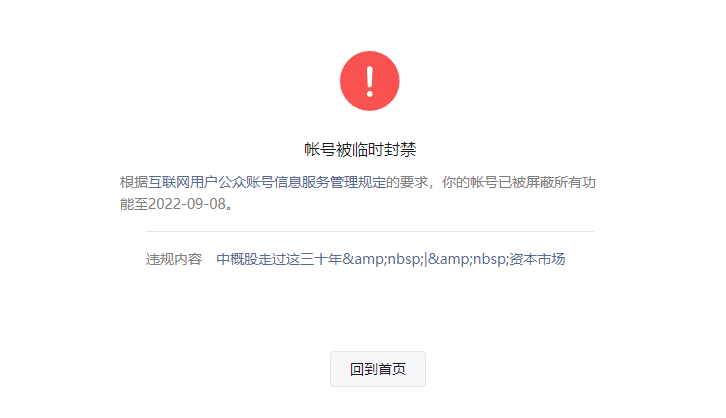The image size is (726, 418).
Task: Click the ban end date 2022-09-08
Action: [x=187, y=204]
